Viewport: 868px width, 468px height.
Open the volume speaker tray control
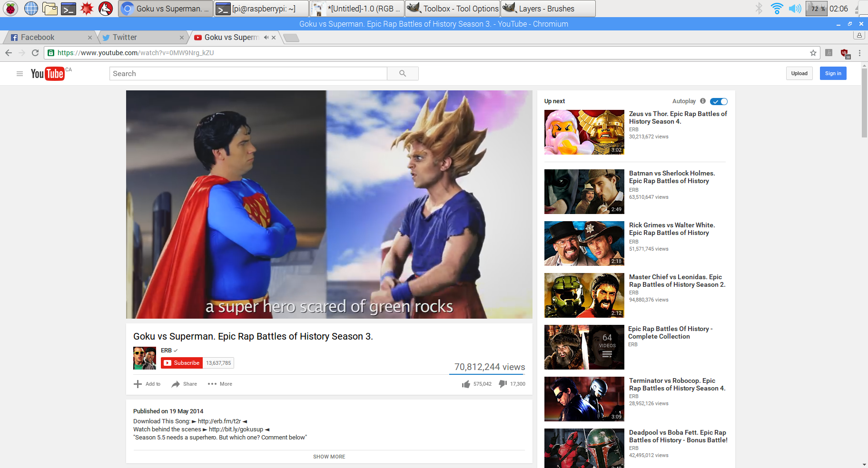tap(795, 9)
